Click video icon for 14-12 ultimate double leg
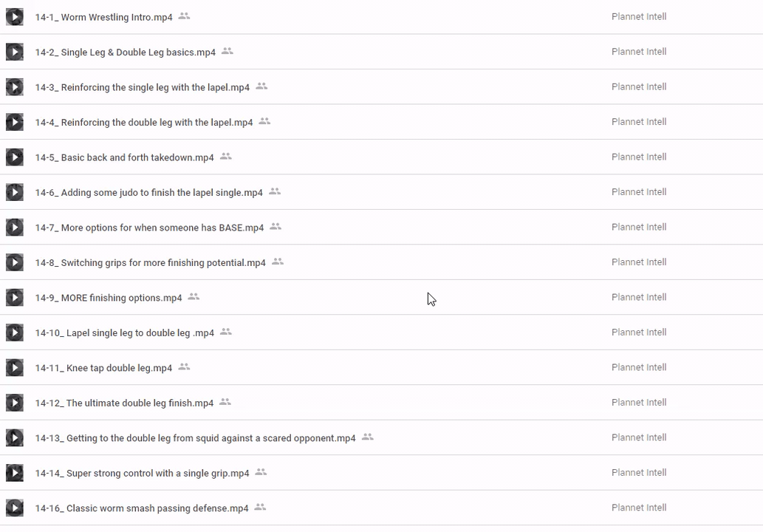The width and height of the screenshot is (763, 532). pyautogui.click(x=15, y=403)
